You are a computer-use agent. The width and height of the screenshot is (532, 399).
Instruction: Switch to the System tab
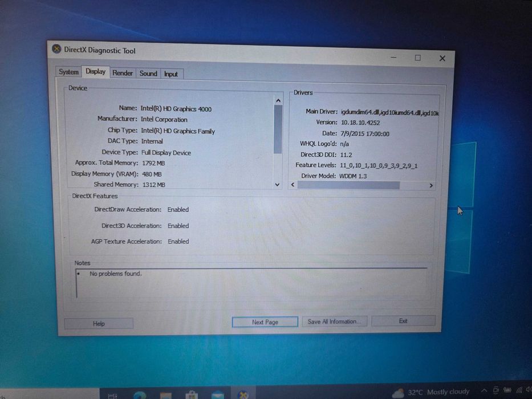pos(68,72)
